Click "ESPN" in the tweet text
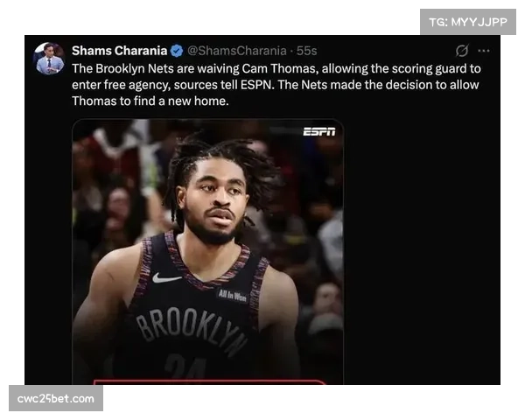 click(x=255, y=85)
